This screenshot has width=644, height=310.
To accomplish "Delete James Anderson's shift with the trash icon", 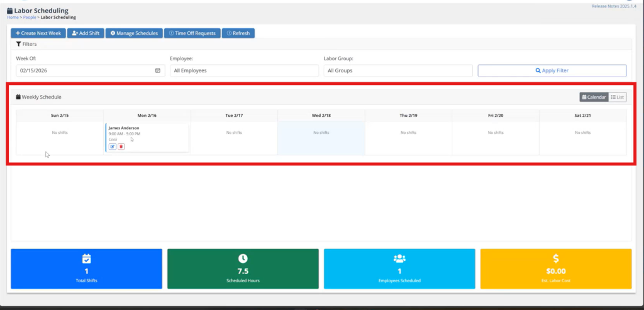I will [121, 147].
